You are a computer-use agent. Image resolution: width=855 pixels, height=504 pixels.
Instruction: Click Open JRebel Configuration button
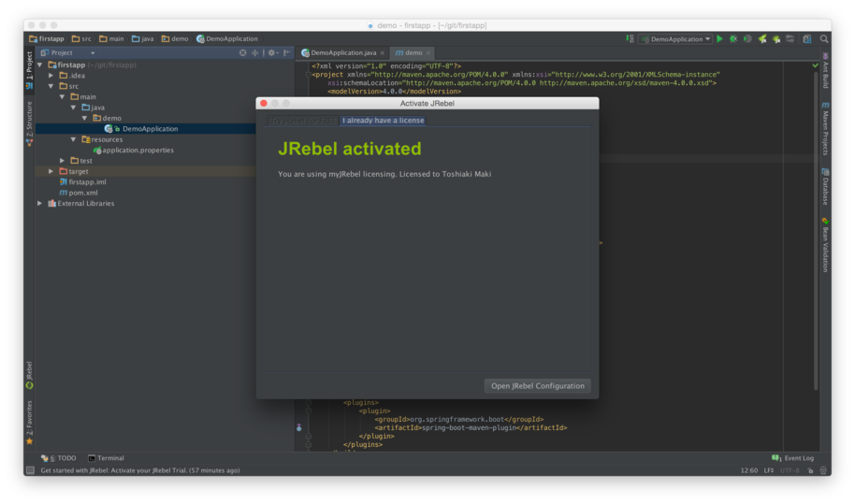click(537, 385)
